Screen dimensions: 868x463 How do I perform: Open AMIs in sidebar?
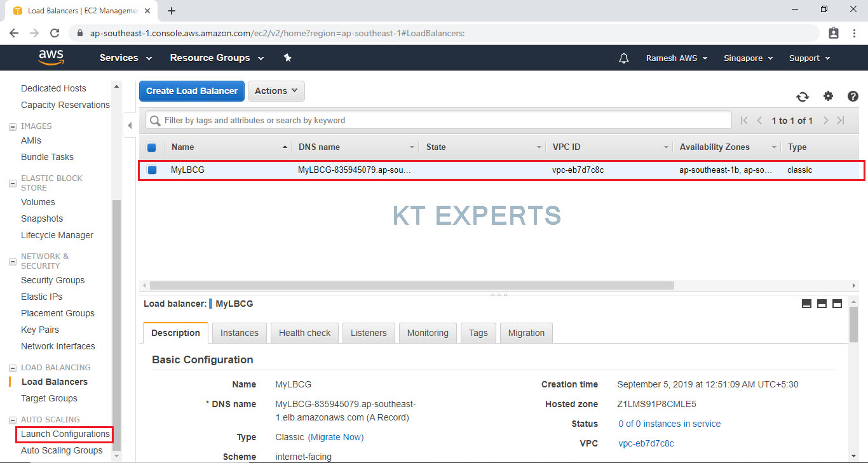pos(31,140)
